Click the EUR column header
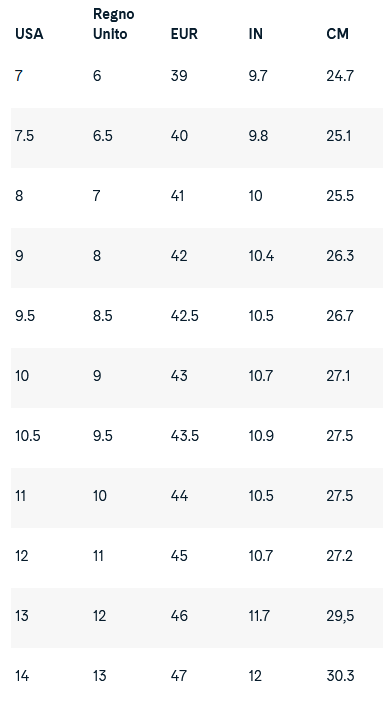Viewport: 383px width, 712px height. tap(184, 34)
